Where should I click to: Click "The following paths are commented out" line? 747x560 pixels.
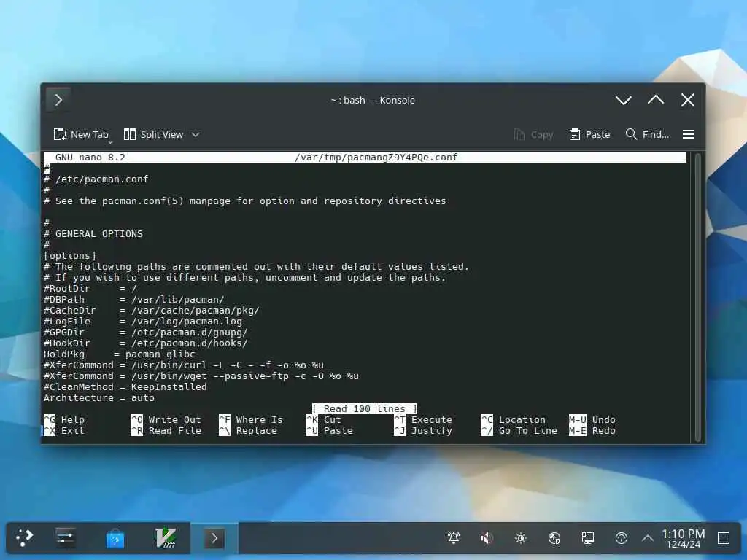click(x=256, y=267)
